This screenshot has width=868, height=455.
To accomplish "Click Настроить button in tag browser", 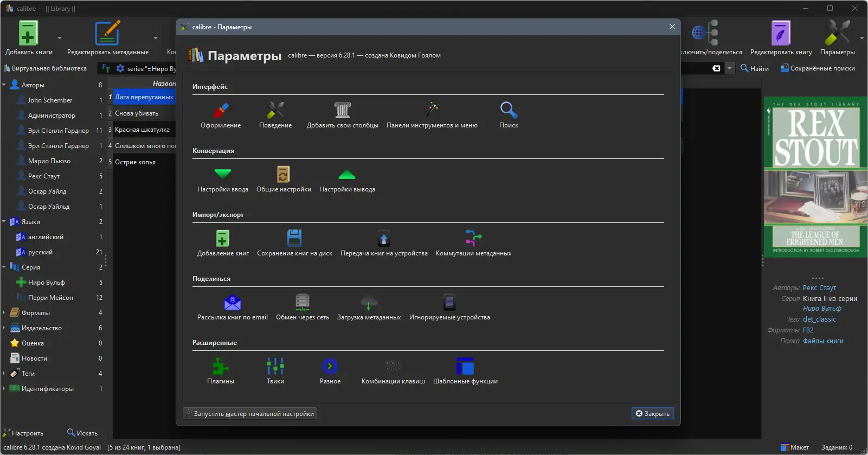I will point(23,433).
